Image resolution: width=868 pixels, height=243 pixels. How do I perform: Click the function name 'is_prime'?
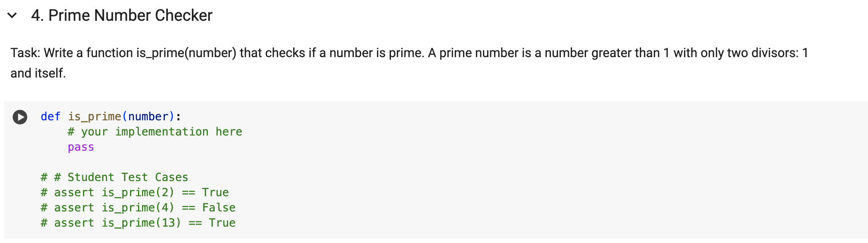click(94, 117)
